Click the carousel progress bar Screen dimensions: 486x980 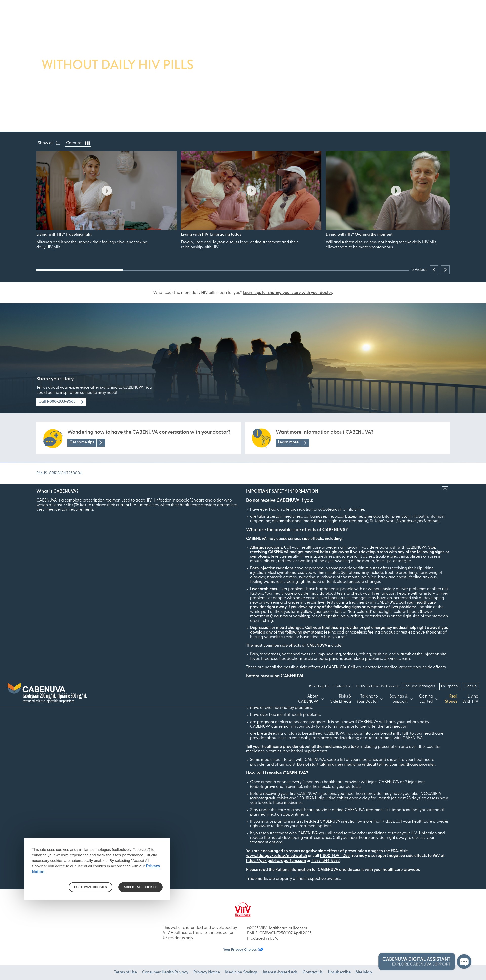(222, 270)
